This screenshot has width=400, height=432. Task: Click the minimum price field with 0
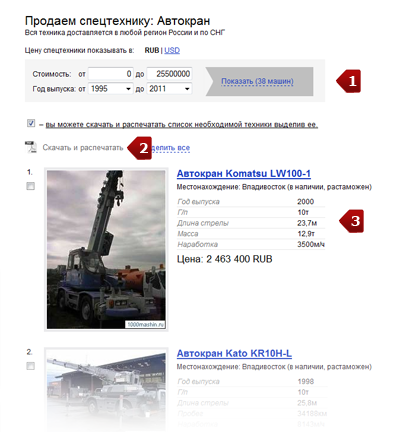[x=111, y=74]
